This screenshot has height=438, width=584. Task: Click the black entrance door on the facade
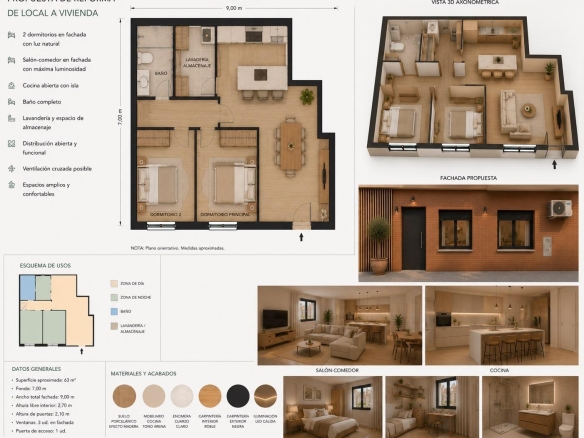click(413, 238)
